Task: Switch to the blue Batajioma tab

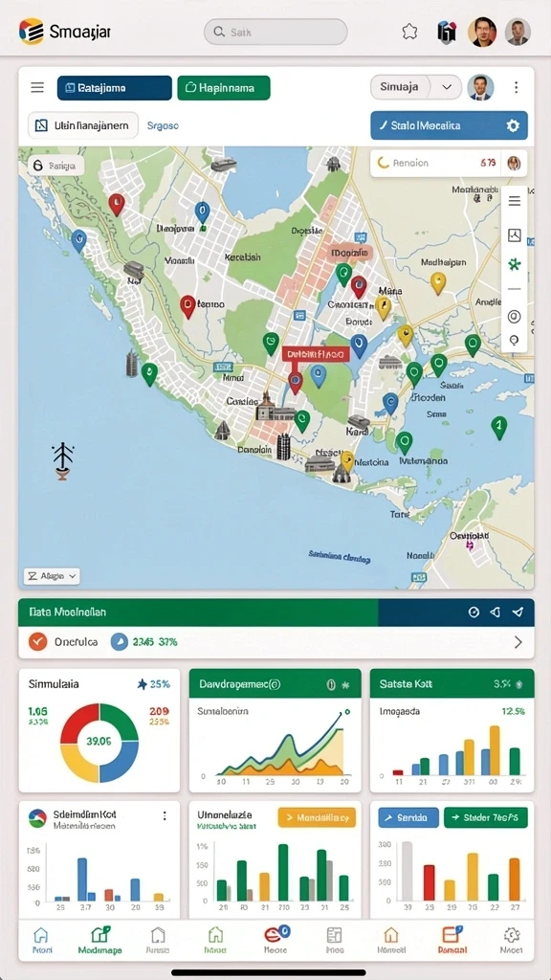Action: (x=115, y=88)
